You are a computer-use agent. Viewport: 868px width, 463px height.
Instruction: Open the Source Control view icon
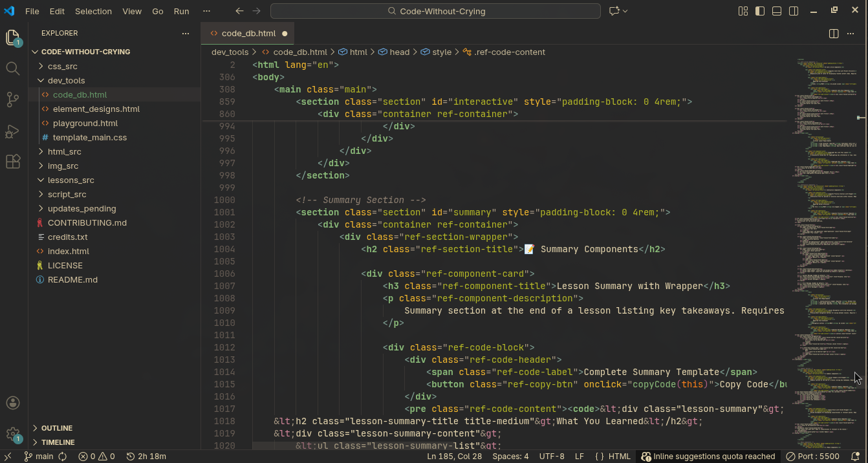coord(13,99)
